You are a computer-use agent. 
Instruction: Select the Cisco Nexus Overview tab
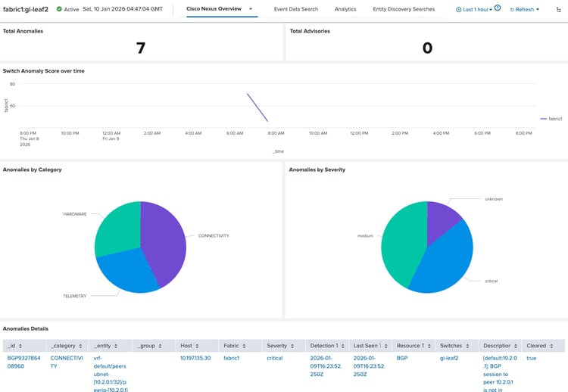214,9
